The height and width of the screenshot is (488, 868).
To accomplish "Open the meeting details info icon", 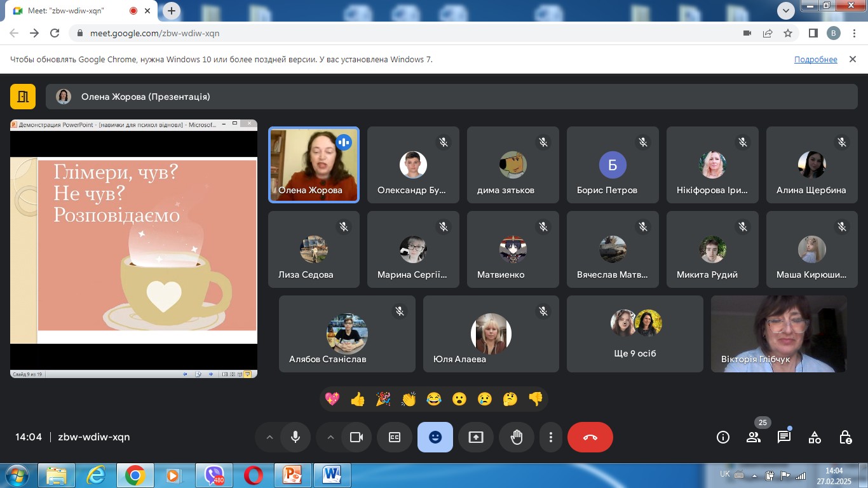I will (x=722, y=437).
